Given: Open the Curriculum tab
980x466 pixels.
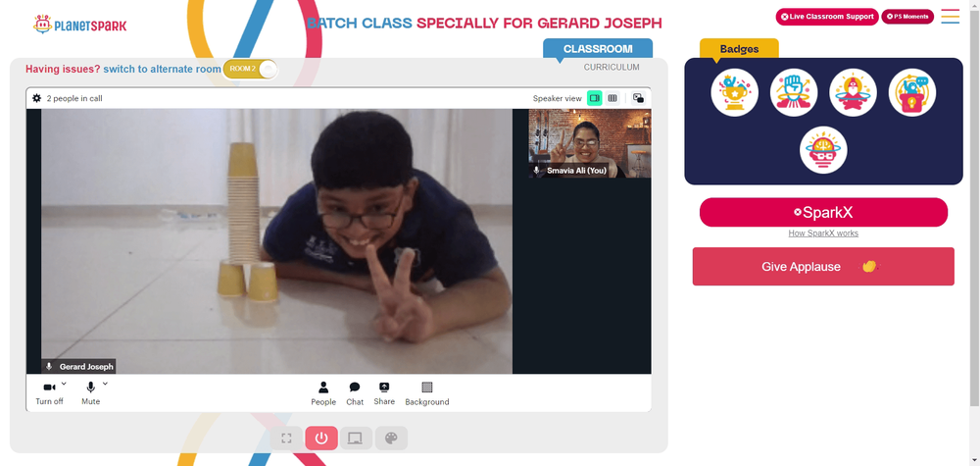Looking at the screenshot, I should pyautogui.click(x=612, y=67).
